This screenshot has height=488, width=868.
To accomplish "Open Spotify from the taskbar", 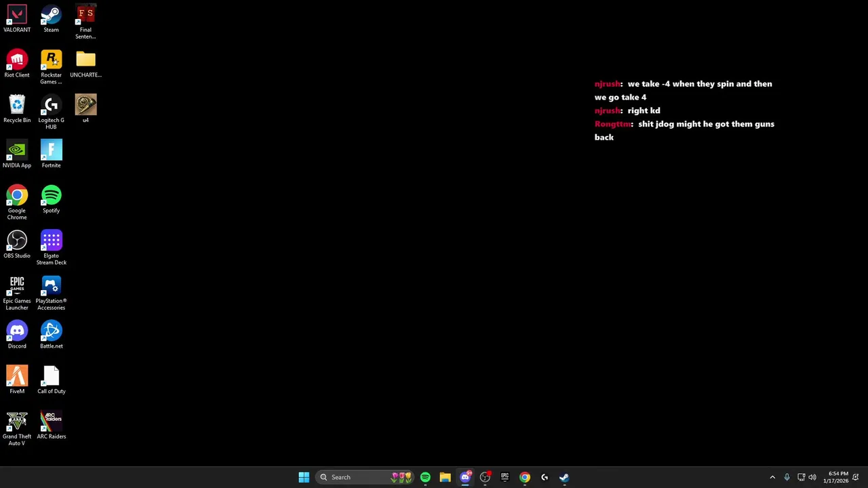I will point(425,477).
